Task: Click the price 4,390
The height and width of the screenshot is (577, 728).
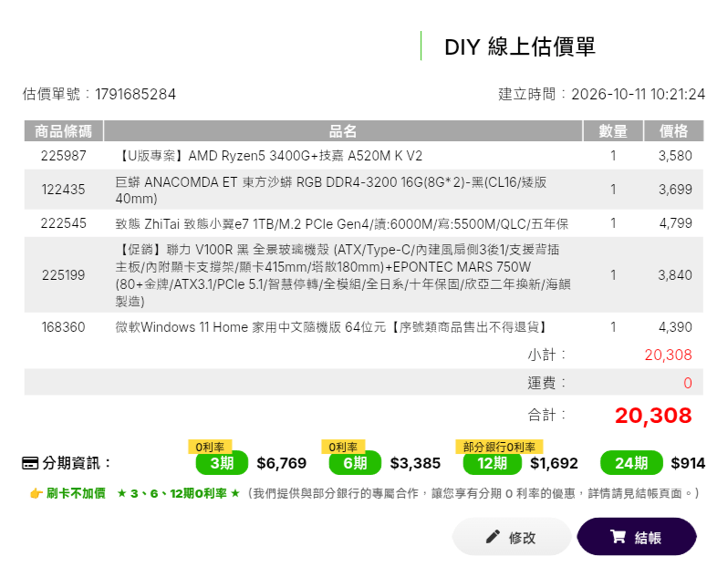Action: click(675, 327)
